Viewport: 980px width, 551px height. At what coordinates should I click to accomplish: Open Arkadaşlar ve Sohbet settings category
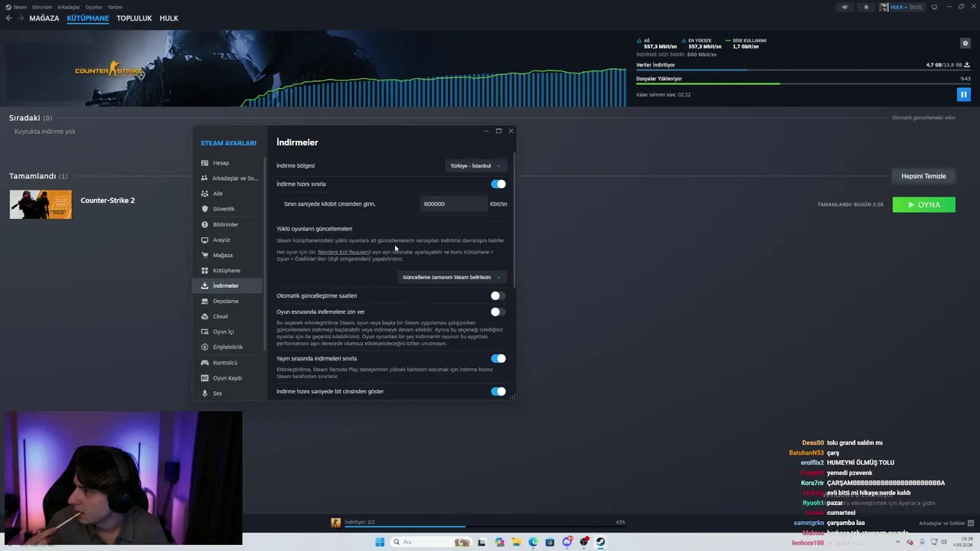pyautogui.click(x=227, y=178)
